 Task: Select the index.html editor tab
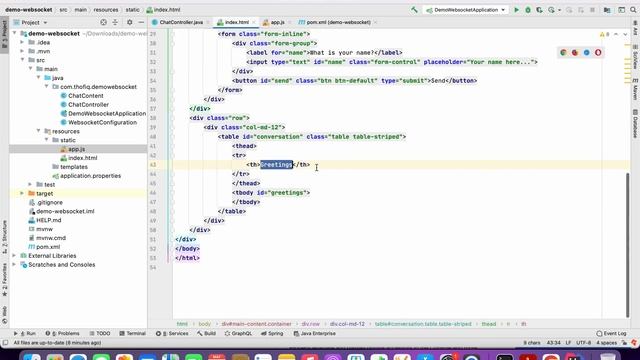[236, 22]
